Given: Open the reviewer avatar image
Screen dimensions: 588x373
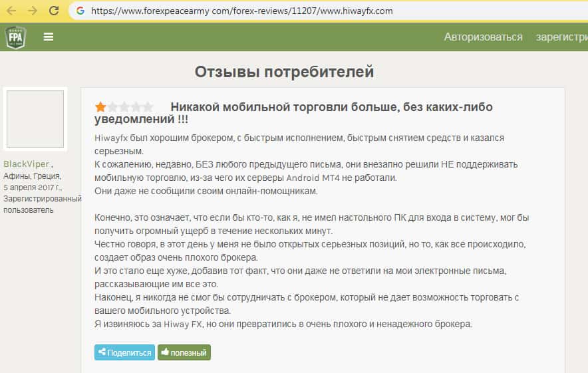Looking at the screenshot, I should point(35,119).
